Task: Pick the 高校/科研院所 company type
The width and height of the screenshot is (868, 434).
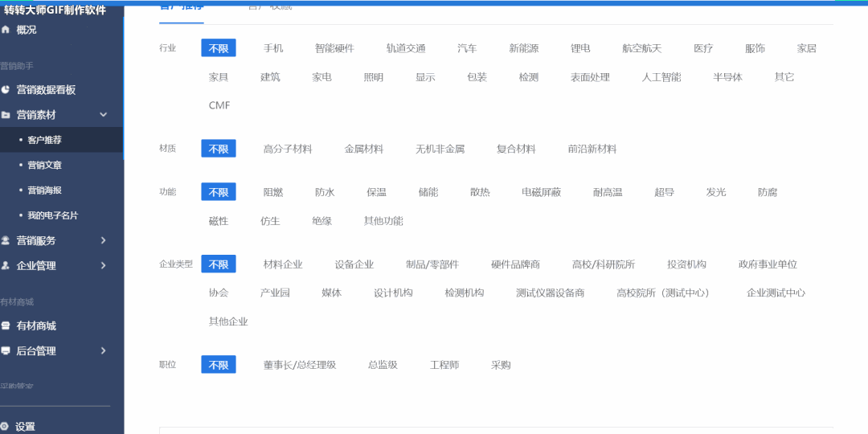Action: 604,264
